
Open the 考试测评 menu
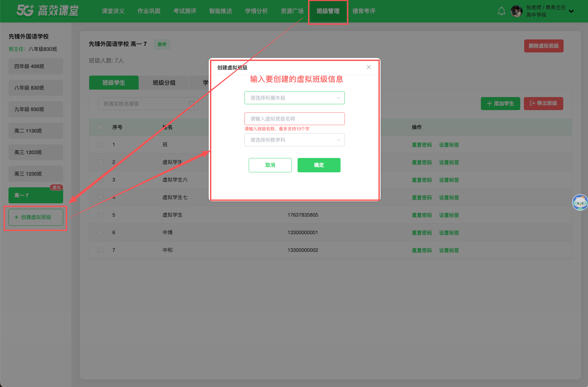[185, 11]
